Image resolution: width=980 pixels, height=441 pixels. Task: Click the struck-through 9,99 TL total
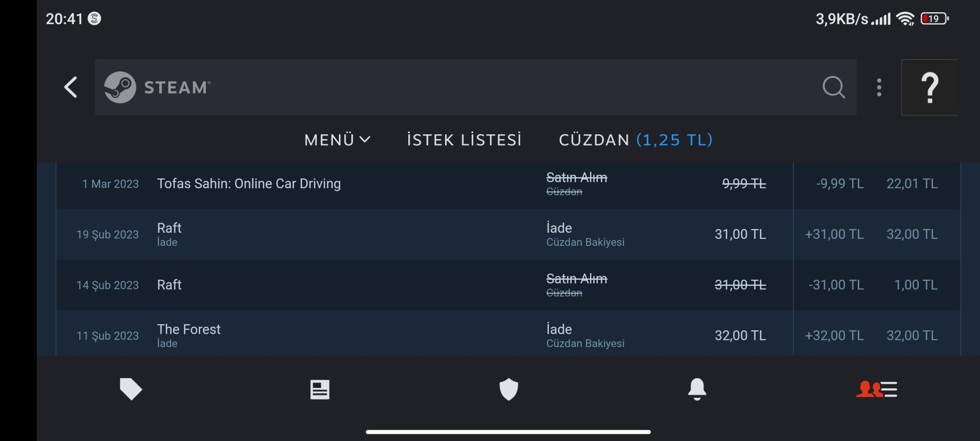(x=744, y=184)
